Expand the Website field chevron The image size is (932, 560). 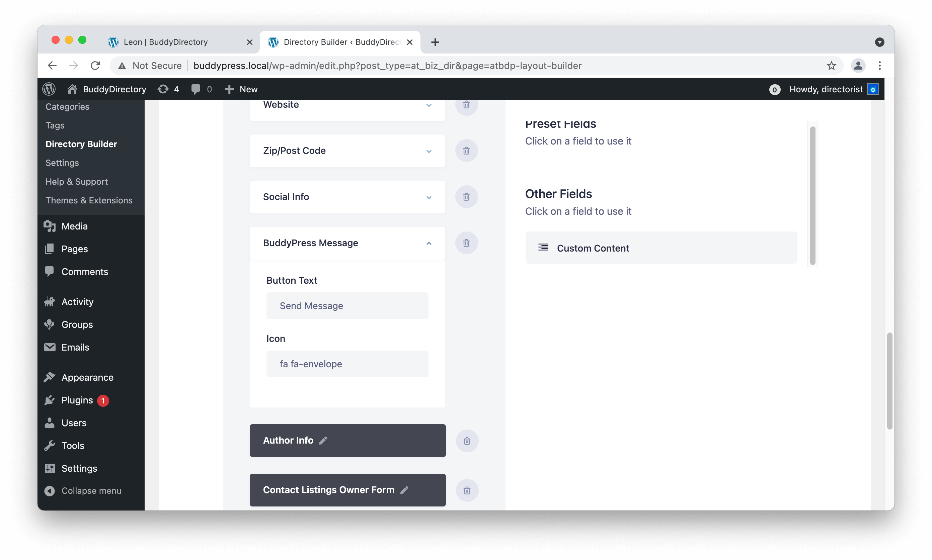coord(429,105)
